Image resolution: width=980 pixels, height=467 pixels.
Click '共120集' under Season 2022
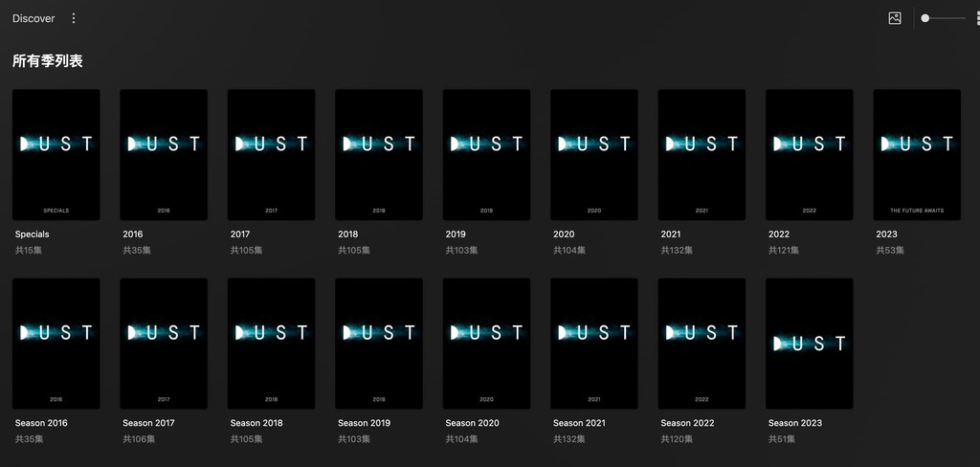[677, 439]
